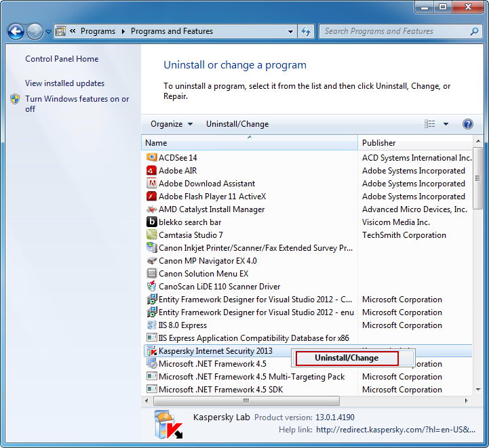Click the search magnifier icon
Viewport: 489px width, 448px height.
[474, 31]
